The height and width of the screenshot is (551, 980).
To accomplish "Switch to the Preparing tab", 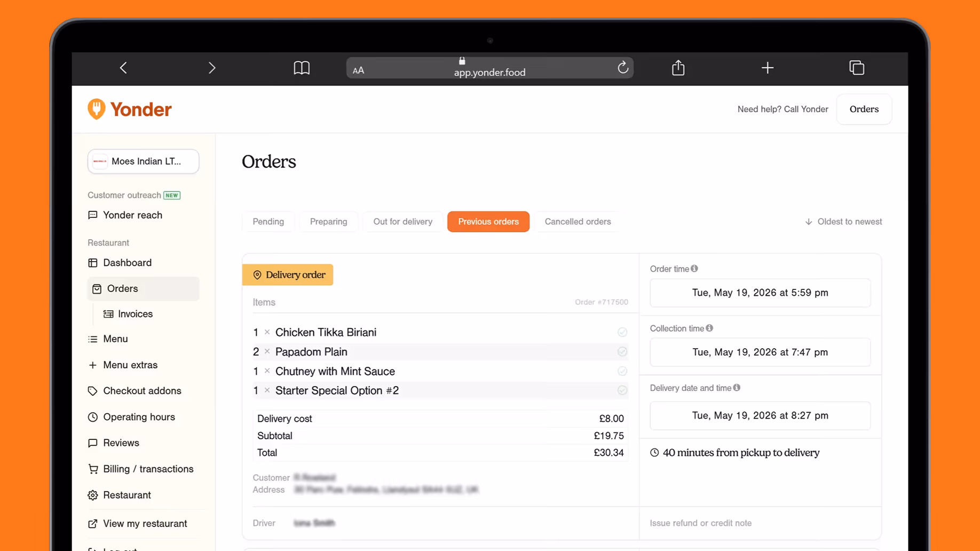I will [328, 222].
